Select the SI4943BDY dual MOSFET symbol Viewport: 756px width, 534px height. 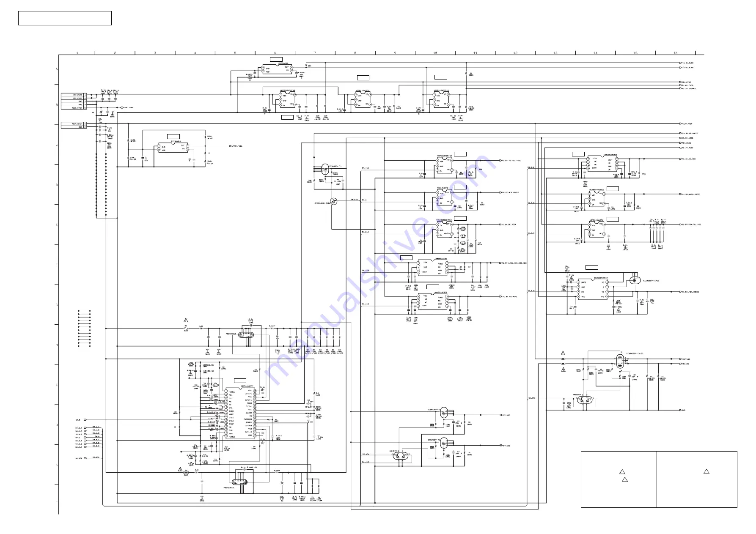tap(619, 362)
